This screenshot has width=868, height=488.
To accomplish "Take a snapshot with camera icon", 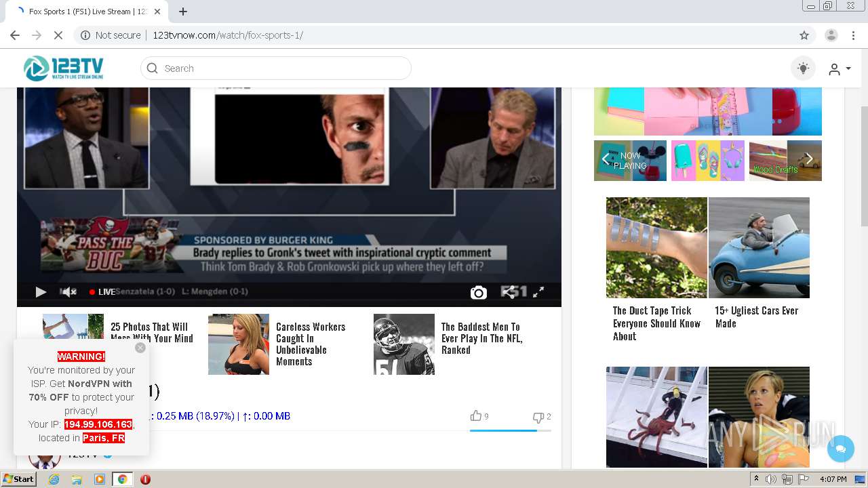I will (479, 292).
